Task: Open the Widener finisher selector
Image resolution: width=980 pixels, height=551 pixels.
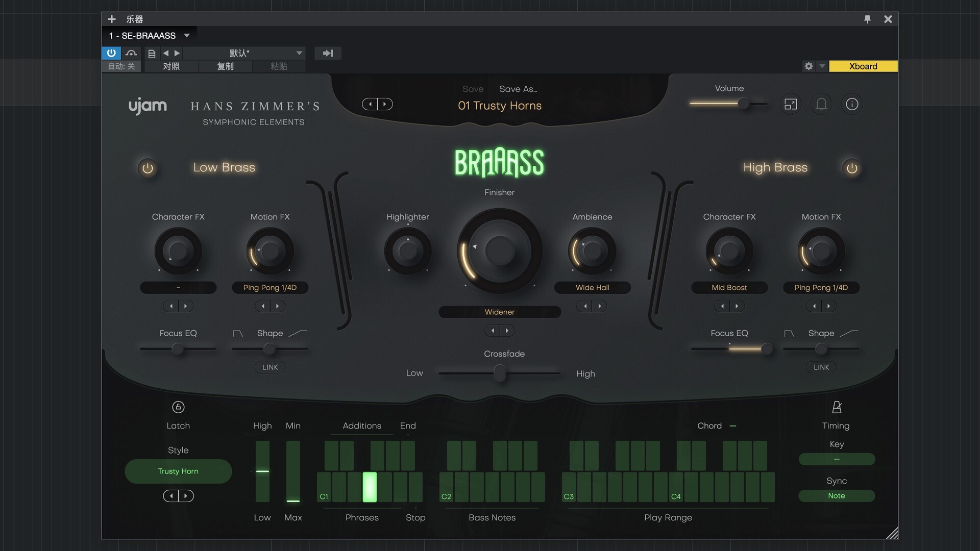Action: coord(500,312)
